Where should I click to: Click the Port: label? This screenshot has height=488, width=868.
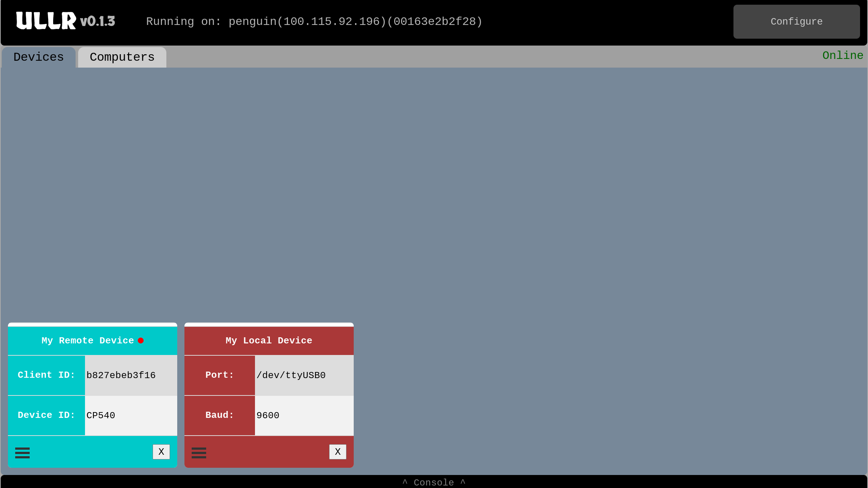(220, 375)
